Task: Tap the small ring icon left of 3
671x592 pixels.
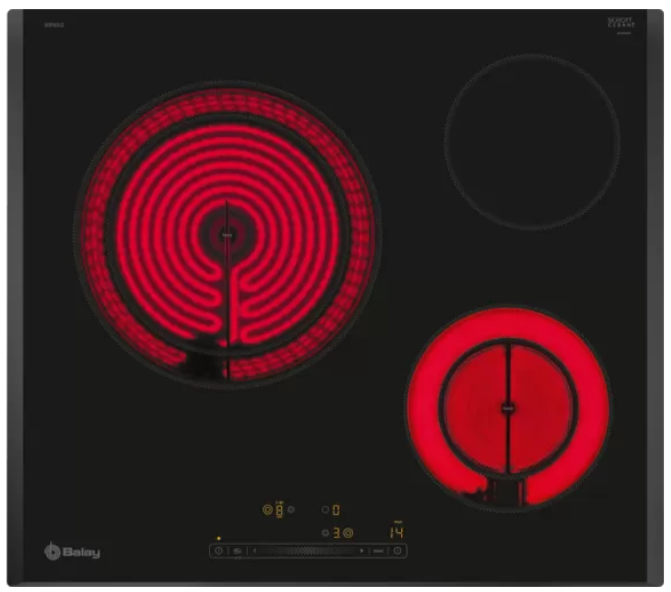Action: coord(325,533)
